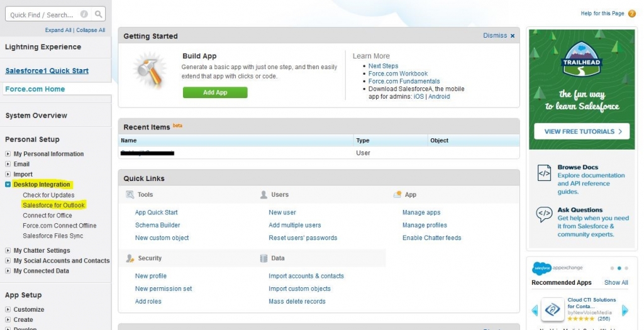Open Reset users' passwords link
Image resolution: width=644 pixels, height=330 pixels.
pyautogui.click(x=303, y=238)
